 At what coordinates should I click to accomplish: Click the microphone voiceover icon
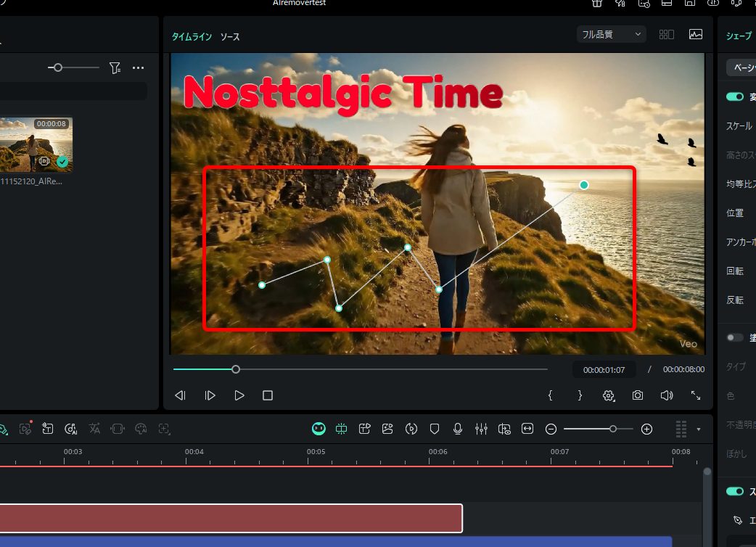coord(458,429)
